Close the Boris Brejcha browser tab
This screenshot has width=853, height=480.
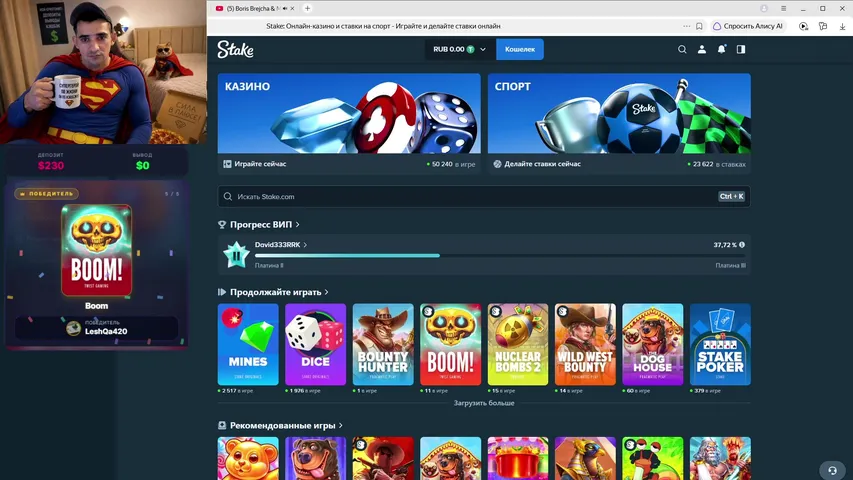click(292, 9)
